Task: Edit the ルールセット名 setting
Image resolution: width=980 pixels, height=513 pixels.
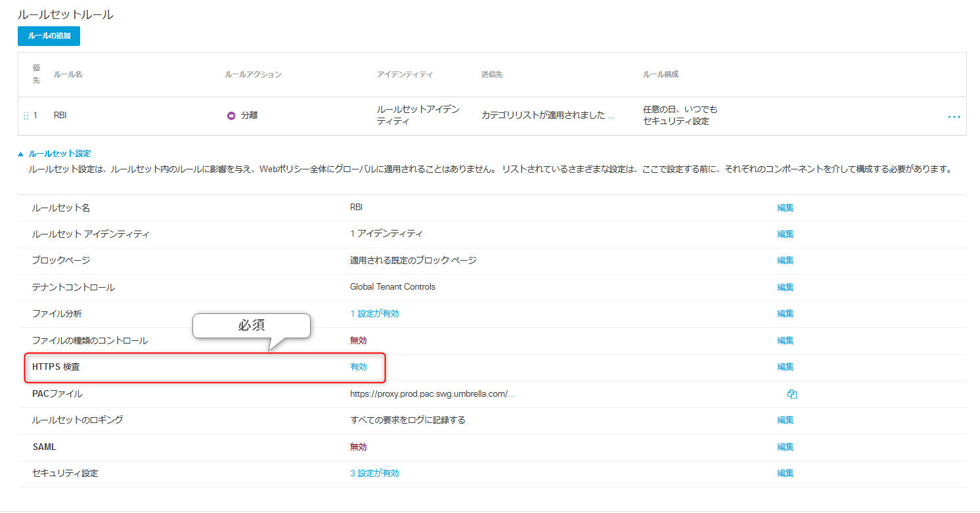Action: tap(785, 208)
